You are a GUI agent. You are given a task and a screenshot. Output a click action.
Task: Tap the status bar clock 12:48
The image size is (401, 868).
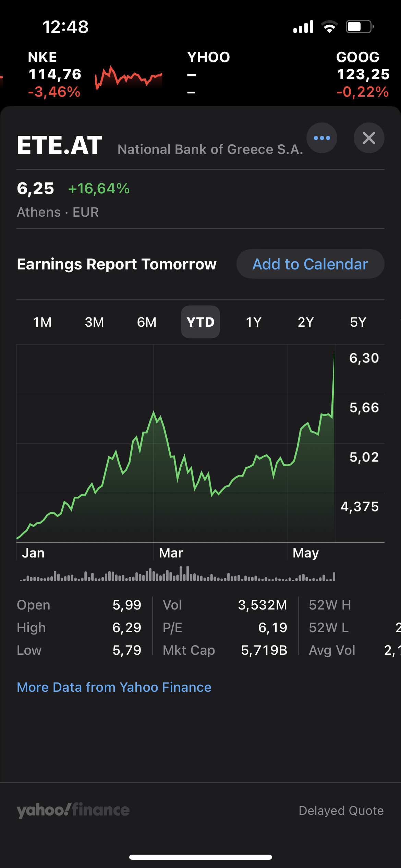65,27
